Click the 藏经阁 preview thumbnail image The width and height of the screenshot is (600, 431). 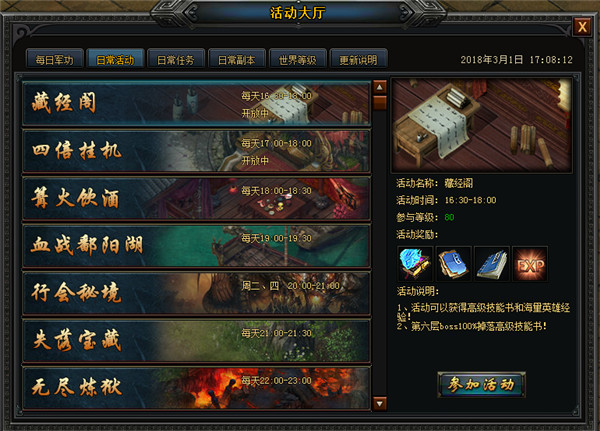481,125
